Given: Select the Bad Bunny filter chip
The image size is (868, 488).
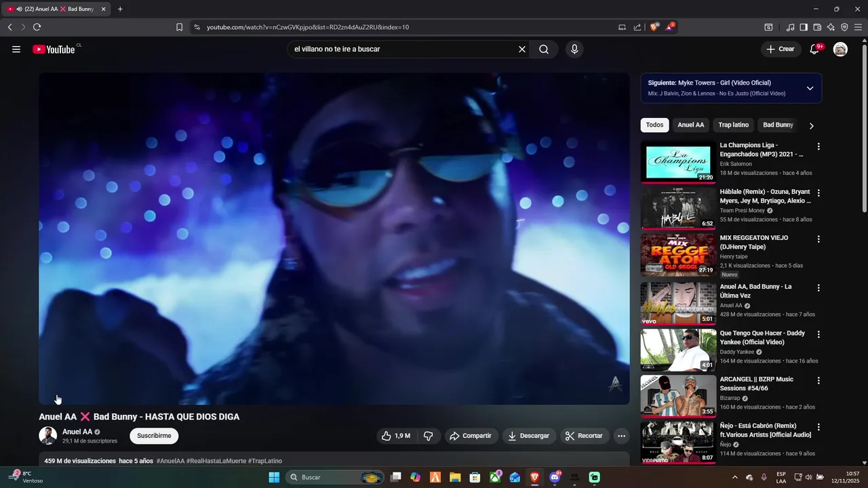Looking at the screenshot, I should click(x=778, y=125).
